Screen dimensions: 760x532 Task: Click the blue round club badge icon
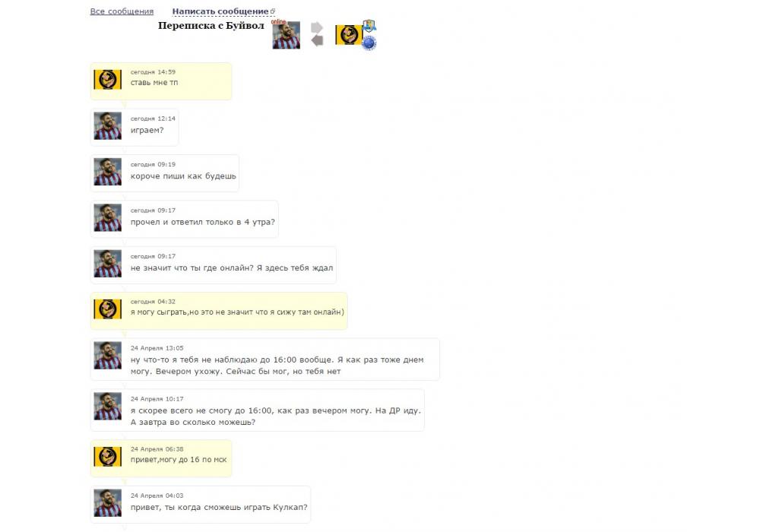369,43
